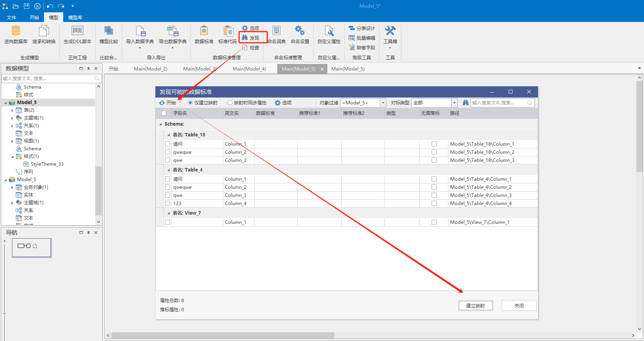Click the 关闭 button in dialog

(519, 306)
